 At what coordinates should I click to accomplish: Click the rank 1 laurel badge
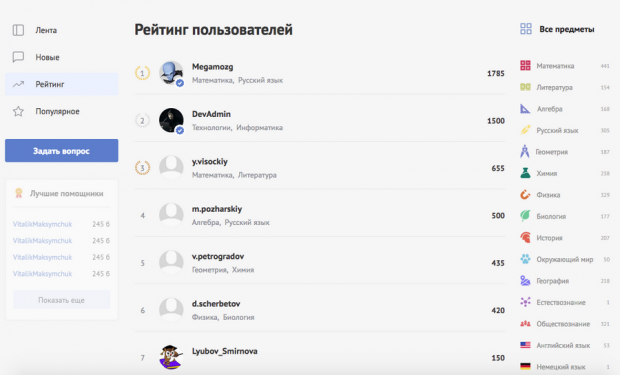tap(142, 73)
